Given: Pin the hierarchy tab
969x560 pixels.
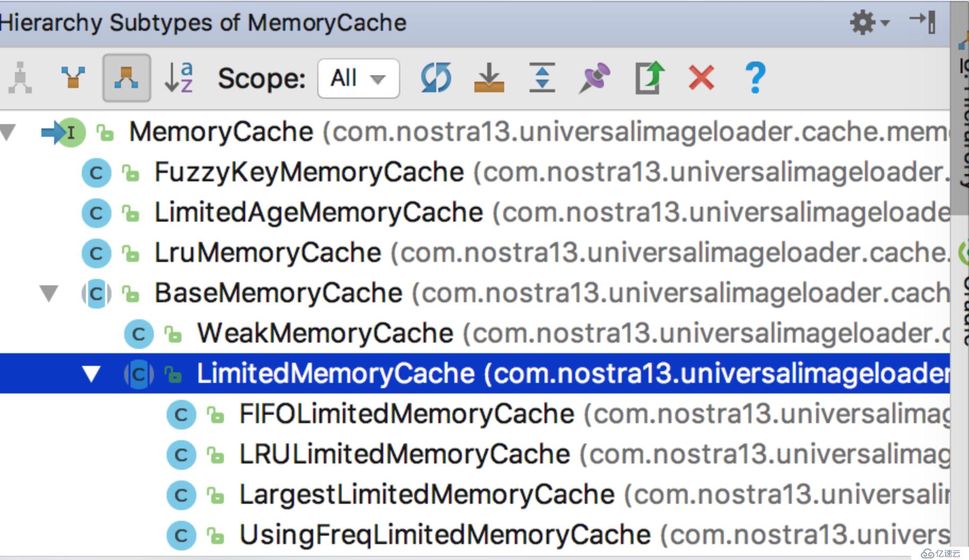Looking at the screenshot, I should (x=594, y=78).
